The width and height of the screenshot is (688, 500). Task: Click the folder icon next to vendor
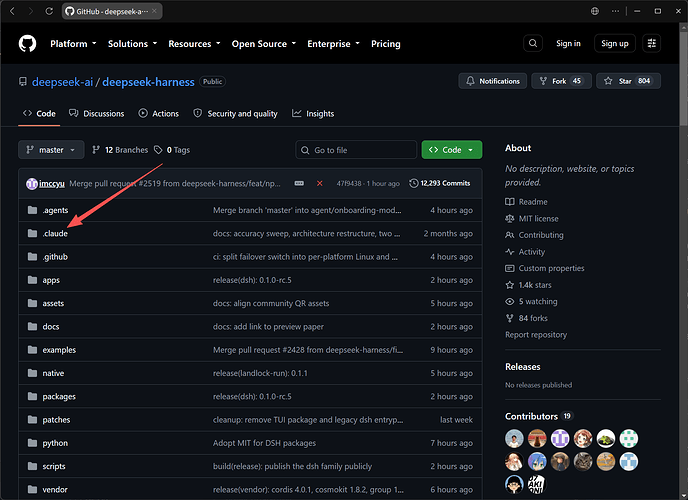coord(32,489)
